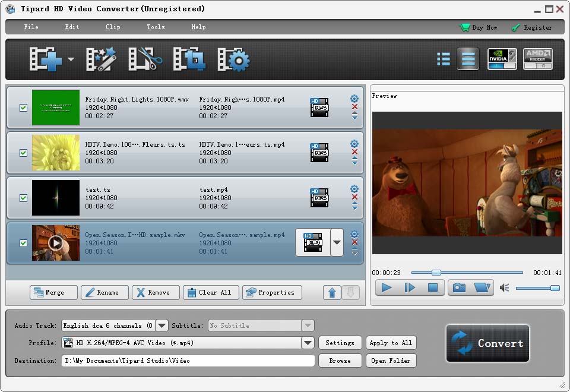The height and width of the screenshot is (392, 570).
Task: Take a snapshot with camera icon
Action: pyautogui.click(x=459, y=287)
